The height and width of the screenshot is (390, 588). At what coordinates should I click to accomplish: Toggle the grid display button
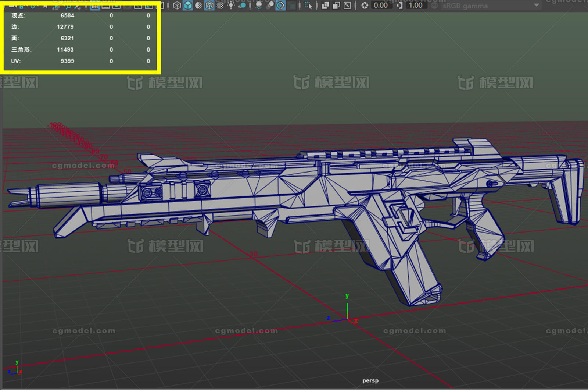tap(94, 6)
